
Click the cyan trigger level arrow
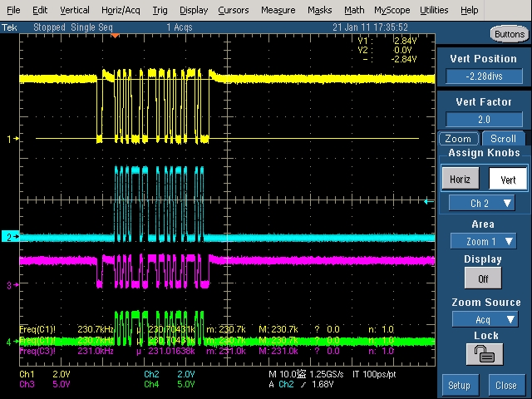click(x=429, y=202)
